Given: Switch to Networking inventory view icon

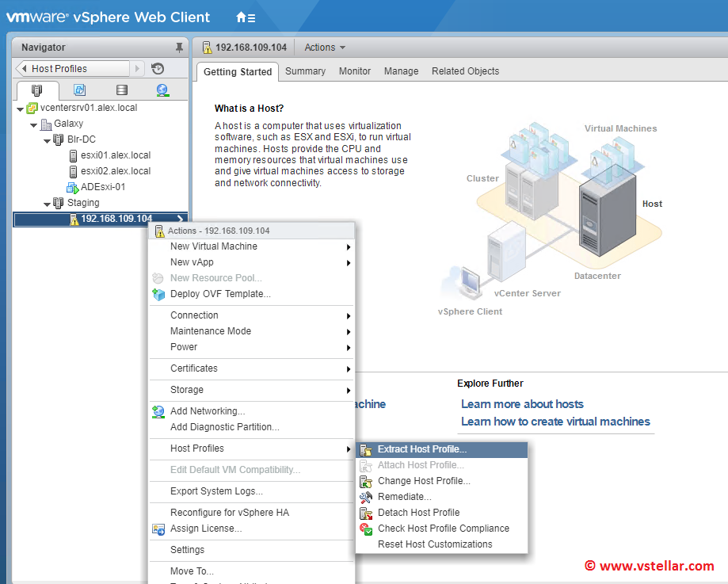Looking at the screenshot, I should pyautogui.click(x=162, y=90).
